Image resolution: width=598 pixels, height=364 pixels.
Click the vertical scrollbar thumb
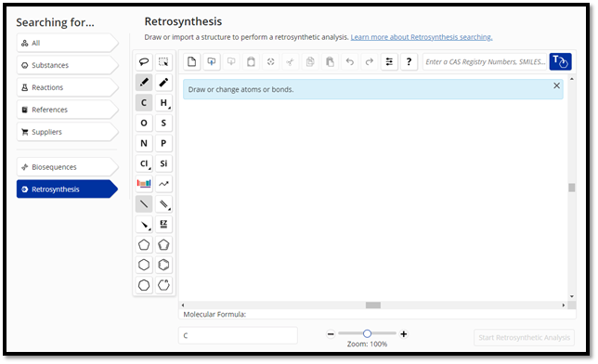click(x=571, y=188)
